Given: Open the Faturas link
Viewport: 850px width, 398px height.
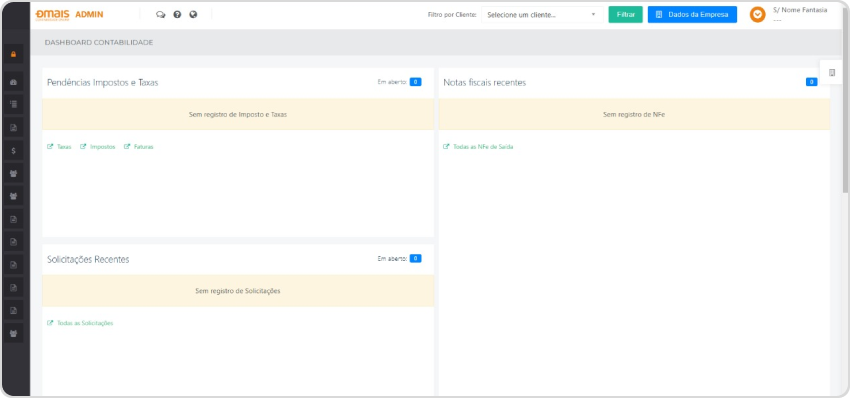Looking at the screenshot, I should (x=139, y=147).
